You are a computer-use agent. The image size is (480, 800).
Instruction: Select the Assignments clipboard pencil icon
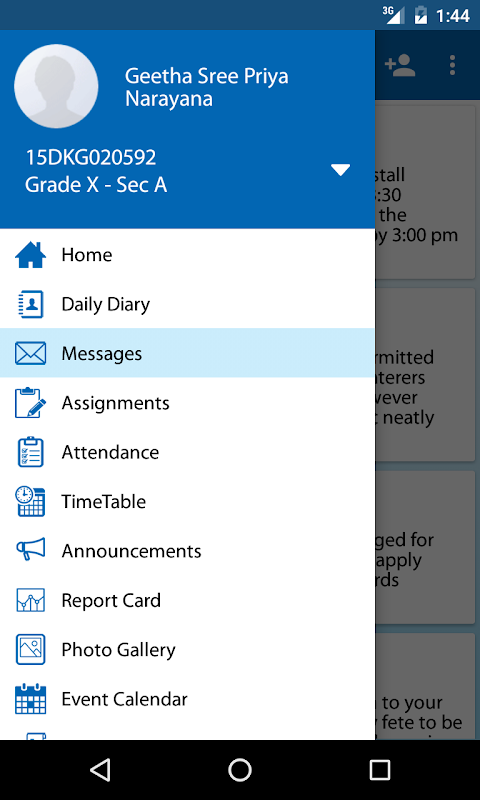(31, 403)
